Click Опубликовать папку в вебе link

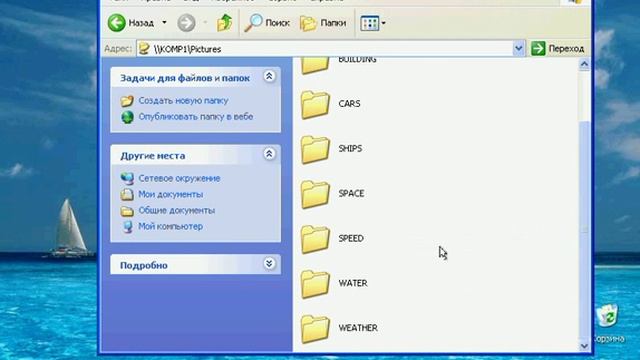[196, 117]
